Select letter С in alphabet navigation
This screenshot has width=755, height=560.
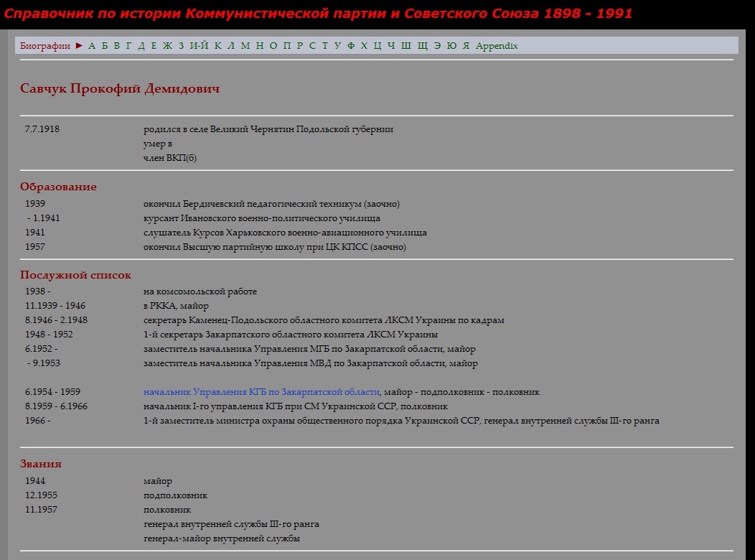tap(311, 46)
